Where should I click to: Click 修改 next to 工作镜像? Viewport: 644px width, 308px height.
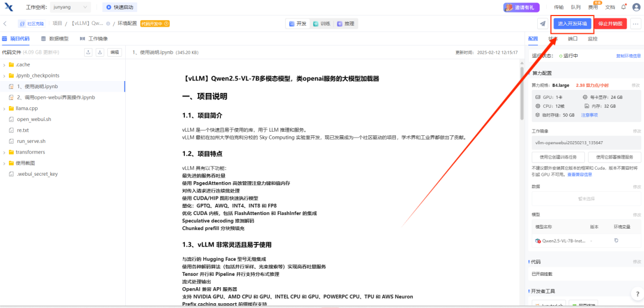coord(636,131)
